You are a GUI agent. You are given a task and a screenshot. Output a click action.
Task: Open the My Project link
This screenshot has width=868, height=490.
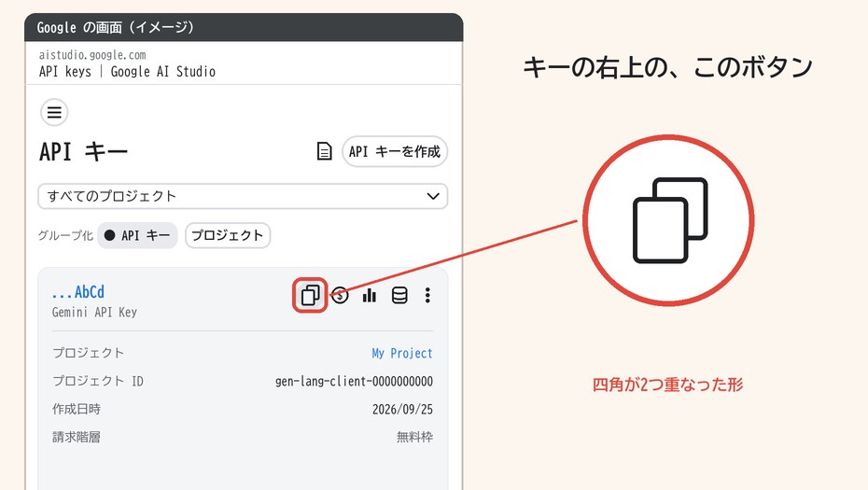[402, 353]
